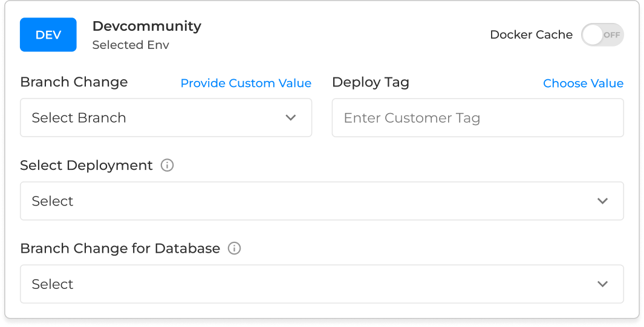Click the chevron arrow in Select Branch field

[291, 118]
